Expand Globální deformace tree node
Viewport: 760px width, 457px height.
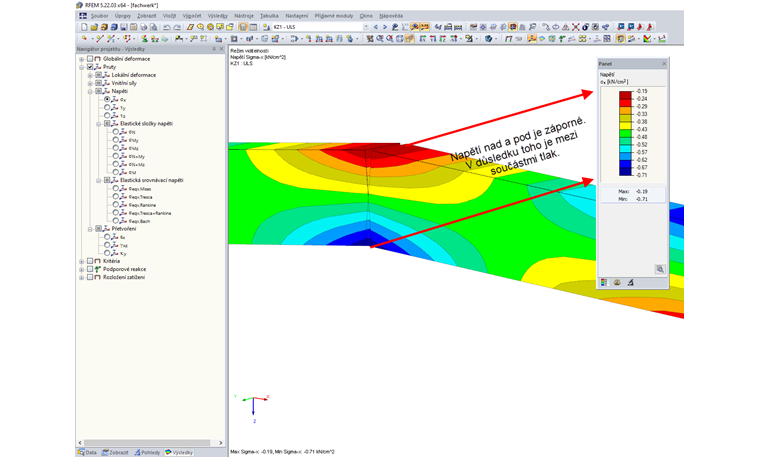pos(81,59)
